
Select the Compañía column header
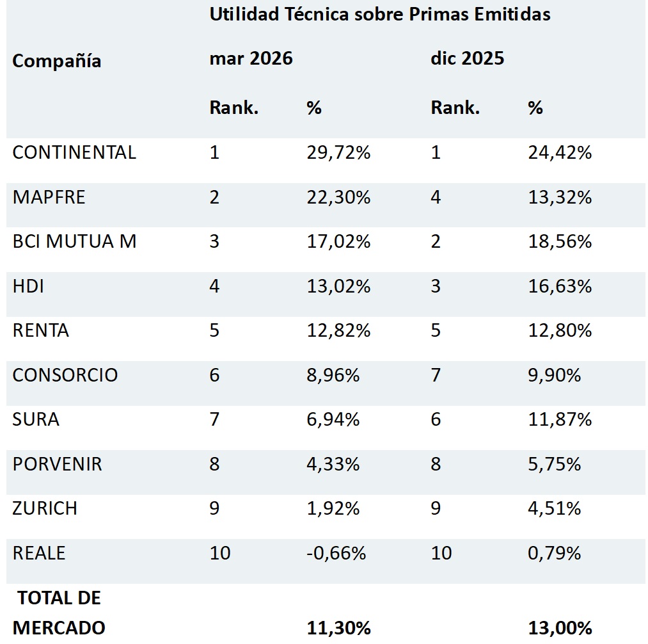pos(57,61)
